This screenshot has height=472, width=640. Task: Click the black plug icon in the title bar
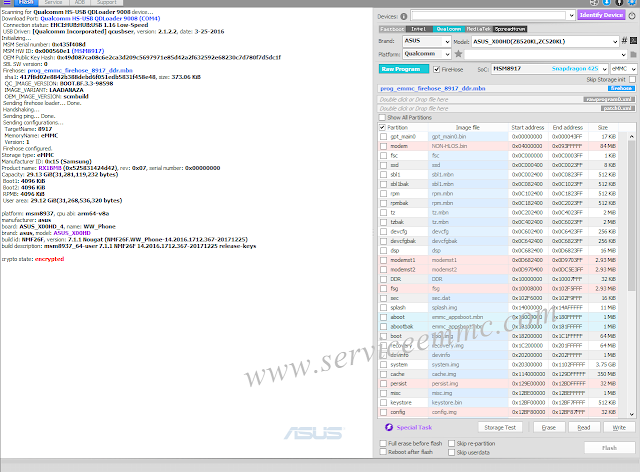[620, 2]
